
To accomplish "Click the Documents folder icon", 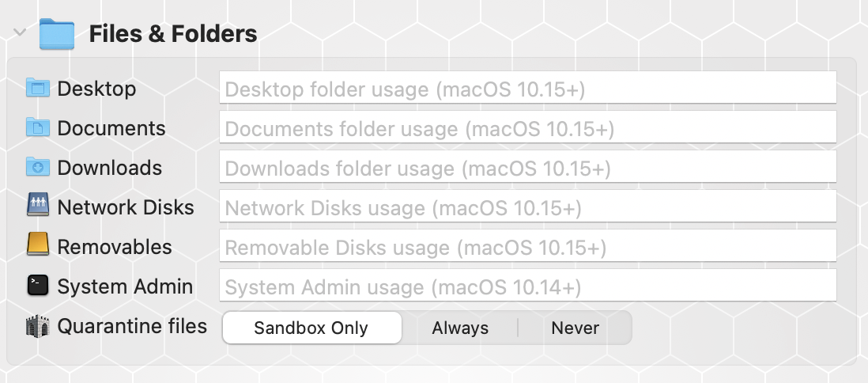I will 38,127.
